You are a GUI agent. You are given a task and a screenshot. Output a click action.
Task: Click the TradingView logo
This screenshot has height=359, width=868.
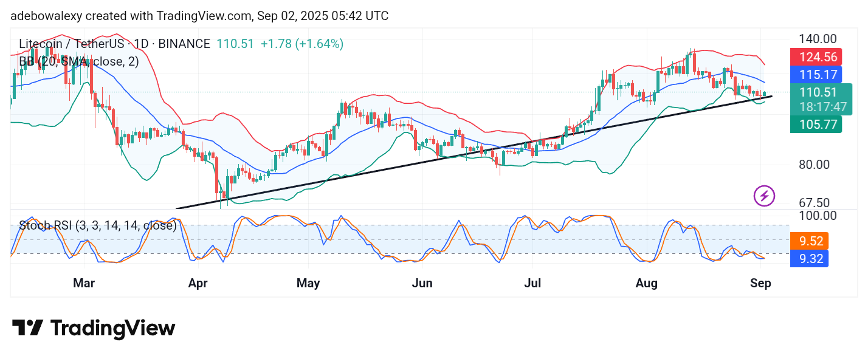(x=94, y=329)
